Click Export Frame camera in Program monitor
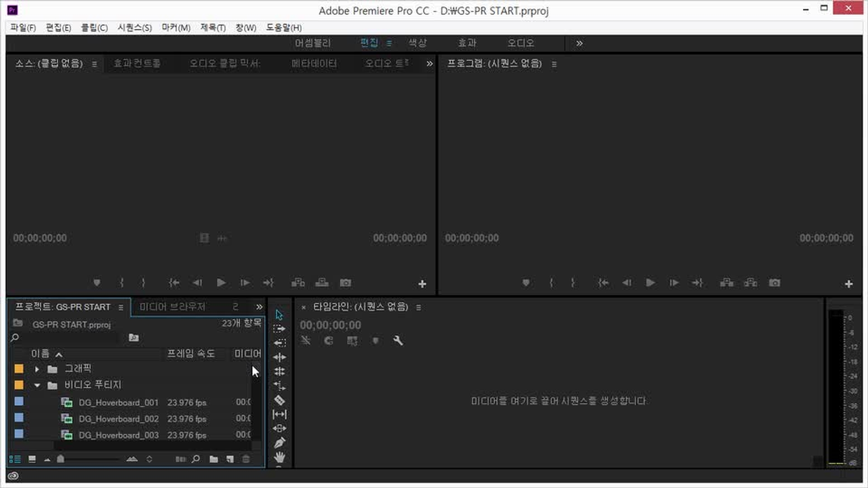The height and width of the screenshot is (488, 868). coord(774,283)
